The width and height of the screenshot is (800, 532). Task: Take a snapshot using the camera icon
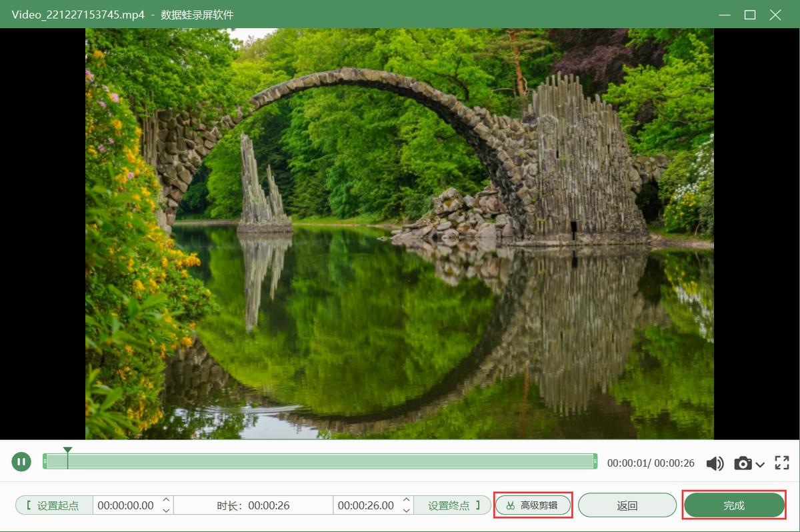742,462
